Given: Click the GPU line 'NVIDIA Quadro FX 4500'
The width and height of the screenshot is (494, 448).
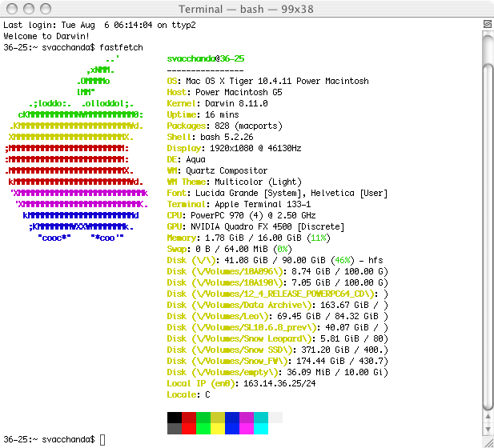Looking at the screenshot, I should (x=256, y=226).
